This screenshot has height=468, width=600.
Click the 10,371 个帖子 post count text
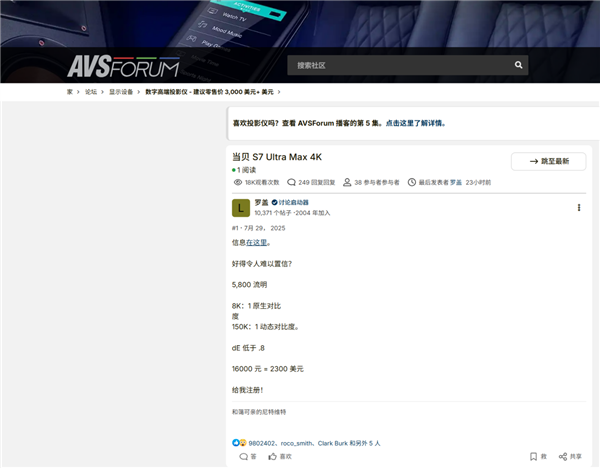(x=273, y=213)
